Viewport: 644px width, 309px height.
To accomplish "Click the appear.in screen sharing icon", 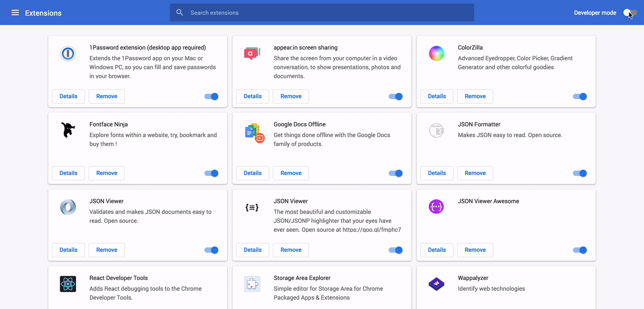I will pyautogui.click(x=252, y=54).
